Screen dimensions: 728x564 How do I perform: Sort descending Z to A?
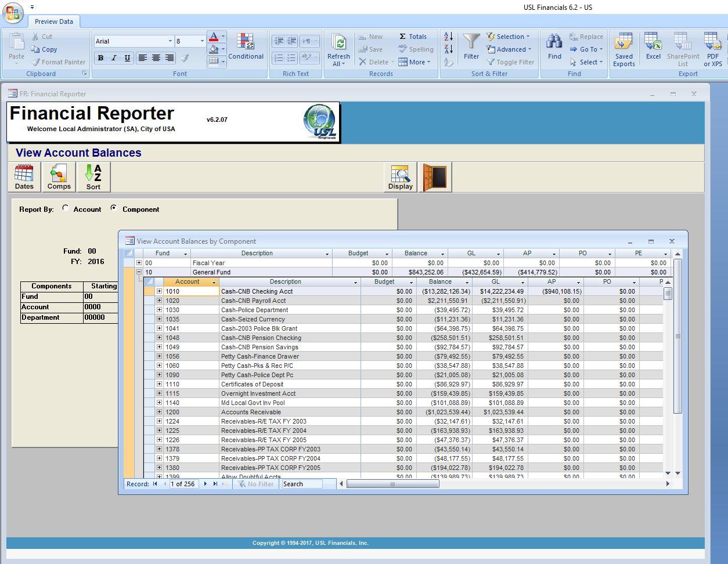(448, 49)
